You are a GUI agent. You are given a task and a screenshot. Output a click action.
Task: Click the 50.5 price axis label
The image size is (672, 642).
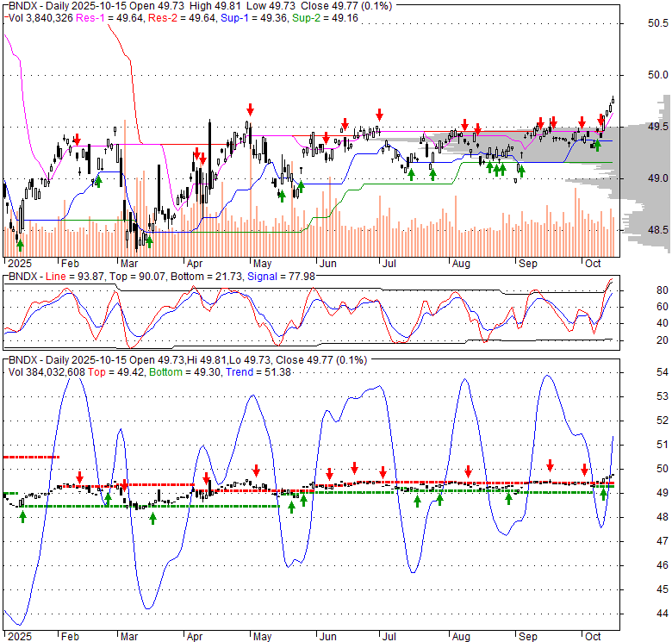(x=658, y=23)
